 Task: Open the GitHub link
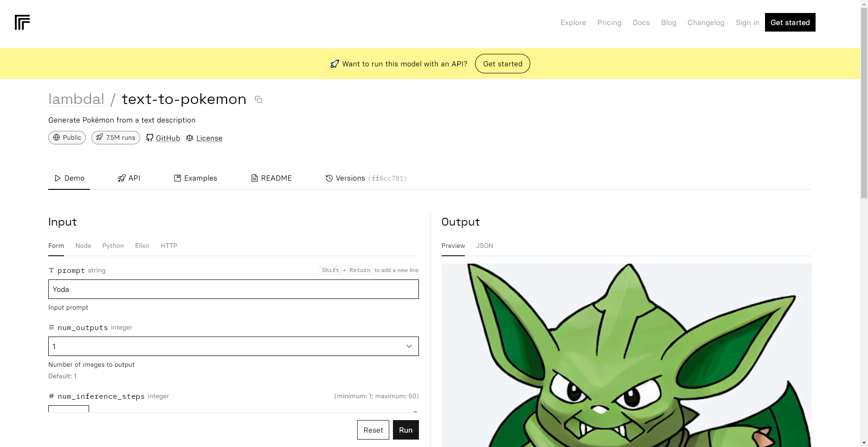pyautogui.click(x=168, y=138)
